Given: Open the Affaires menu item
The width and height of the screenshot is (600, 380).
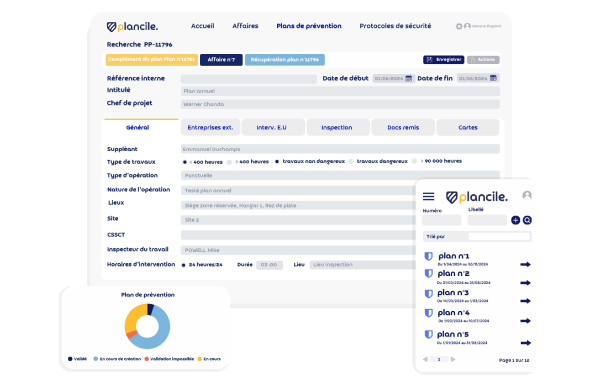Looking at the screenshot, I should click(245, 26).
